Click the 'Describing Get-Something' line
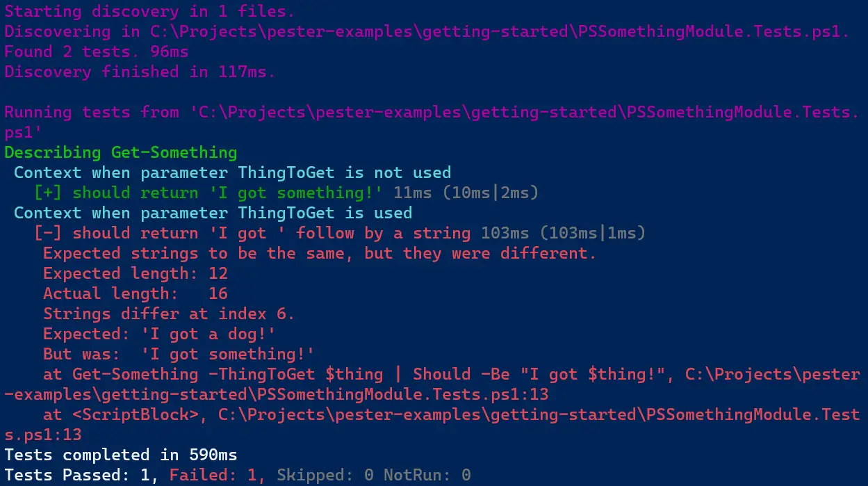 pyautogui.click(x=120, y=152)
